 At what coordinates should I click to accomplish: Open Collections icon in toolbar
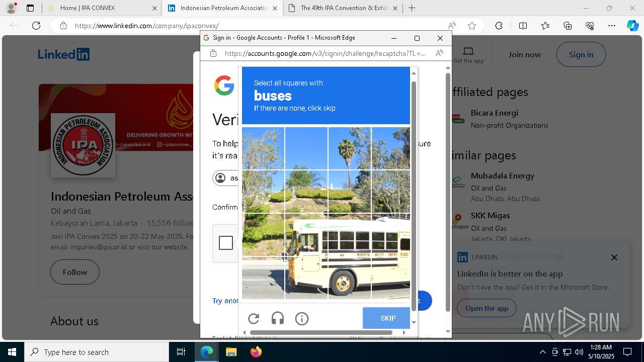coord(568,26)
